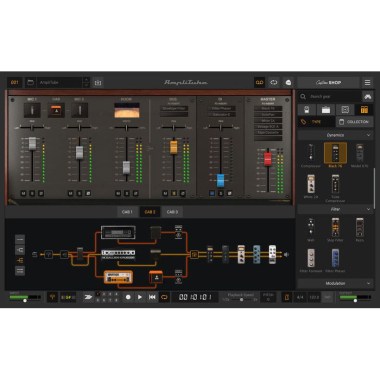Toggle the metronome icon in transport
380x380 pixels.
(287, 297)
